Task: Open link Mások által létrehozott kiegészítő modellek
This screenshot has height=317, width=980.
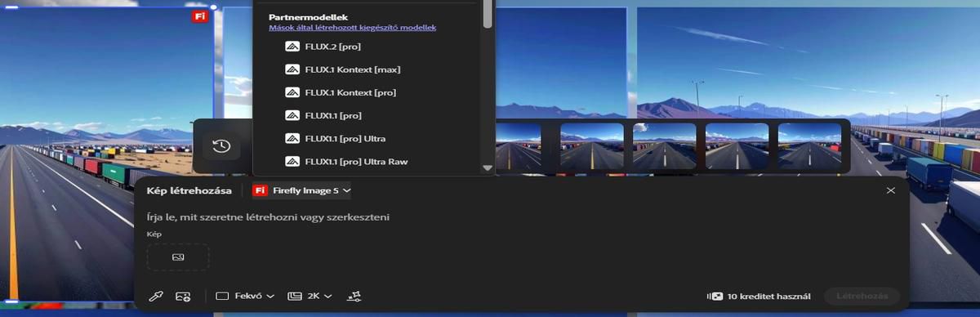Action: pos(352,27)
